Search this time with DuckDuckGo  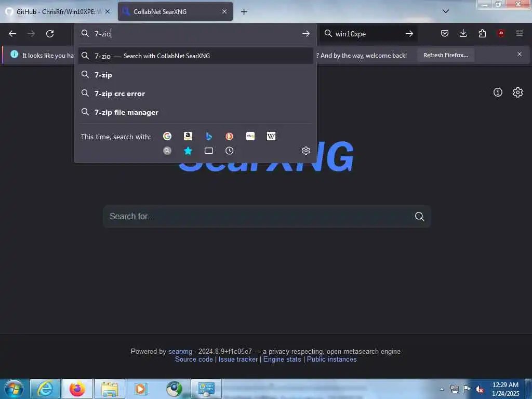(x=229, y=136)
